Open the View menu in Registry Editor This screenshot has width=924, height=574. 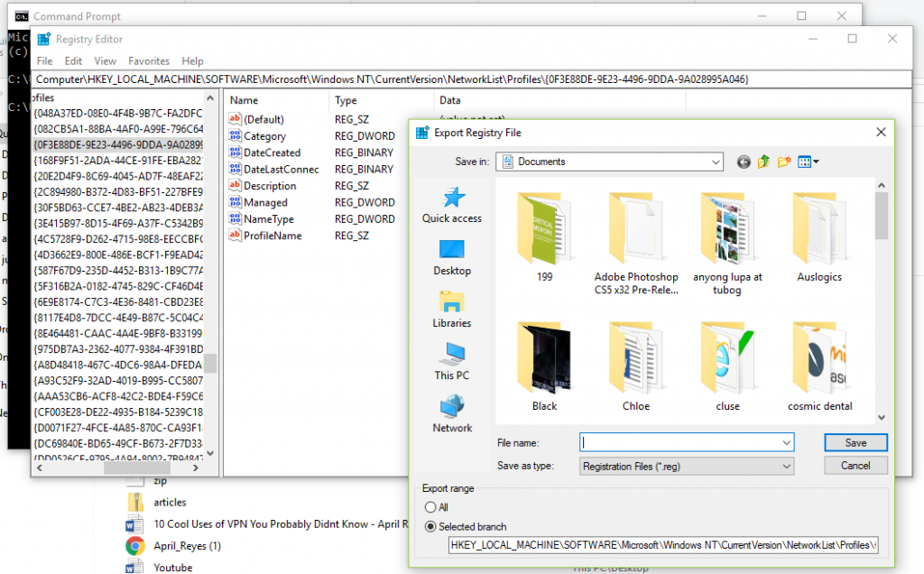point(105,60)
